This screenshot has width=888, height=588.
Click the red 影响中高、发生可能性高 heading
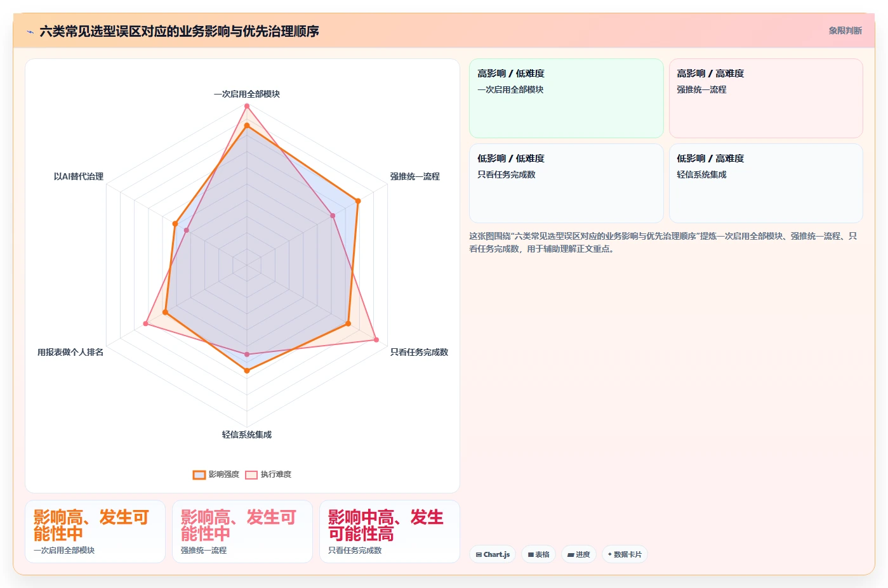click(386, 525)
